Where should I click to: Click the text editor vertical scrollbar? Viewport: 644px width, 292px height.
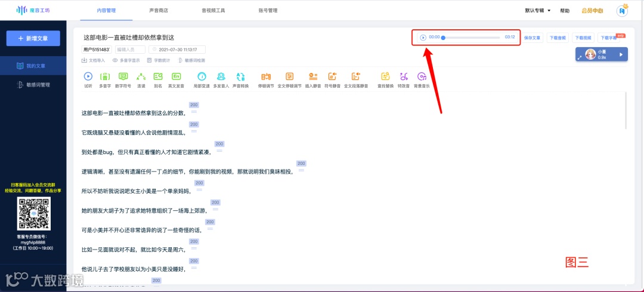(626, 110)
